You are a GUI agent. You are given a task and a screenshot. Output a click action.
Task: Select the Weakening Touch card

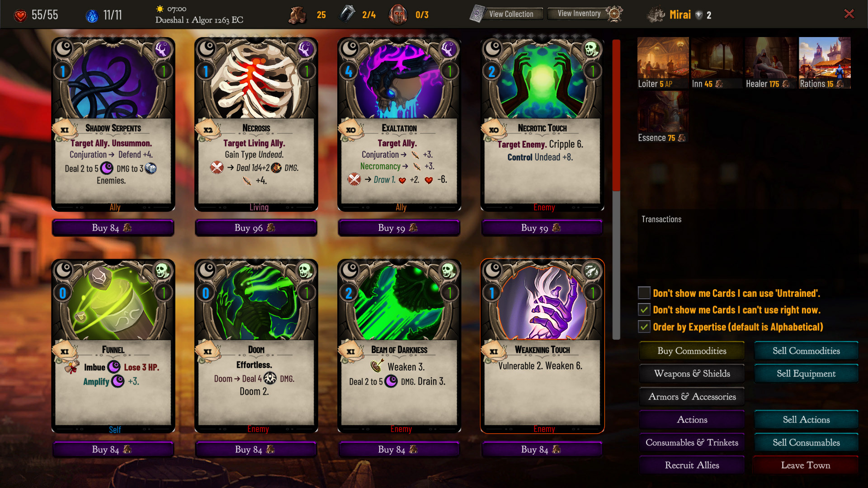[x=542, y=346]
